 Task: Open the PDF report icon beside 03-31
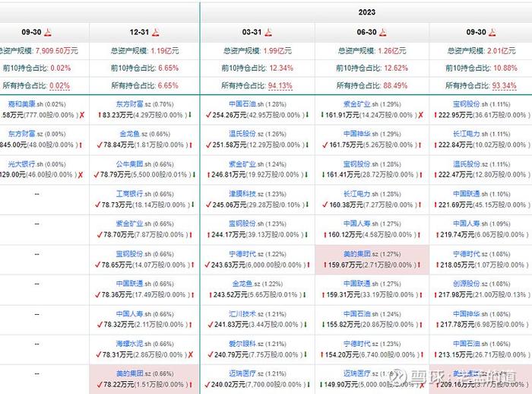(x=268, y=32)
